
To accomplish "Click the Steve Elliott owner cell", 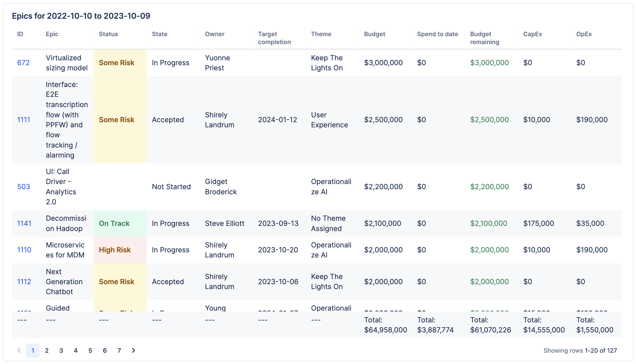I will tap(225, 223).
